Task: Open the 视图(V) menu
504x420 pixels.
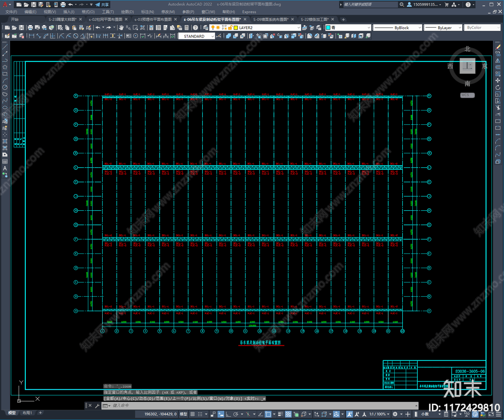Action: click(x=50, y=12)
